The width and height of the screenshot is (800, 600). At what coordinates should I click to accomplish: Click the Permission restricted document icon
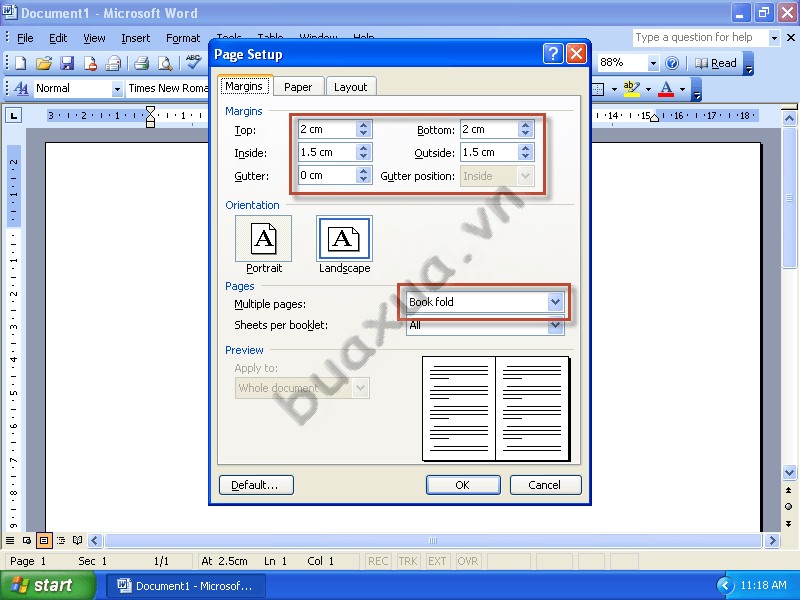click(90, 63)
